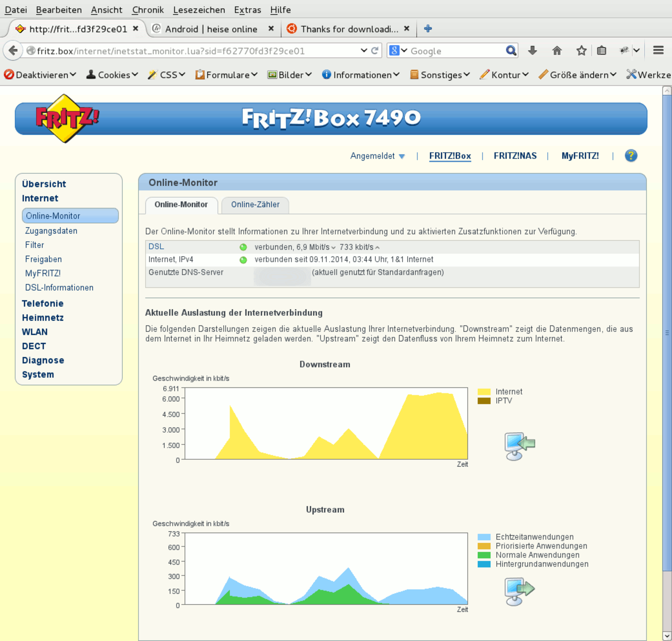Open the Formulare toolbar menu

tap(226, 75)
